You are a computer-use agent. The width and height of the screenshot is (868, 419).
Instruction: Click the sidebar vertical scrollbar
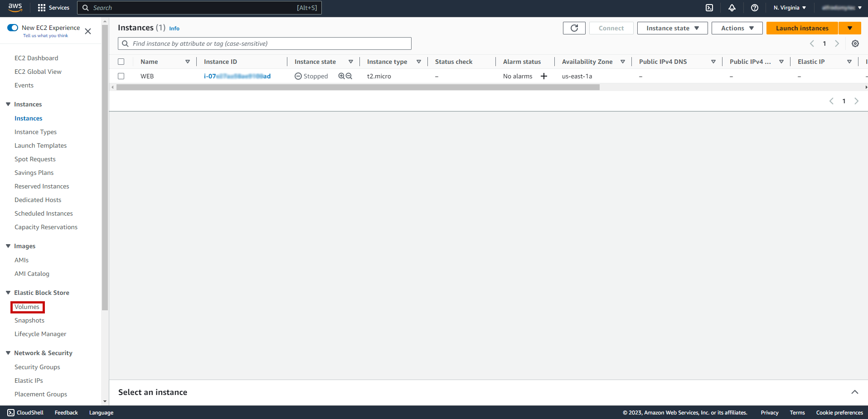point(105,168)
